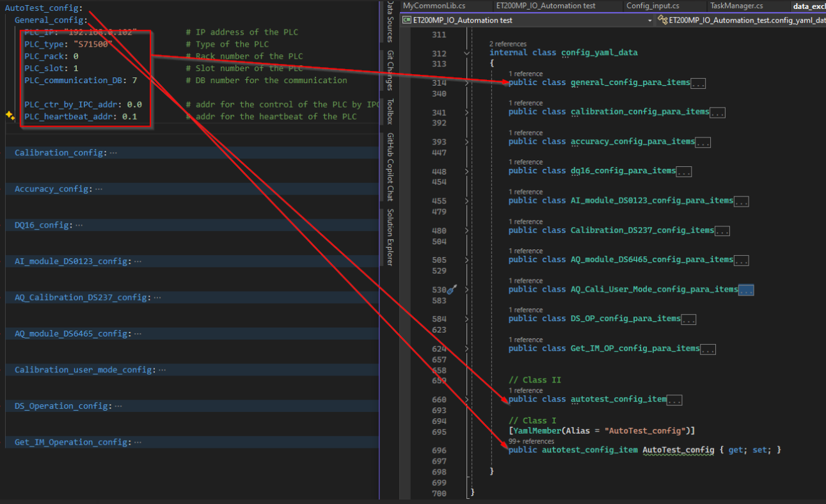Screen dimensions: 826x504
Task: Click the ellipsis box after dq16_config_para_items
Action: tap(684, 171)
